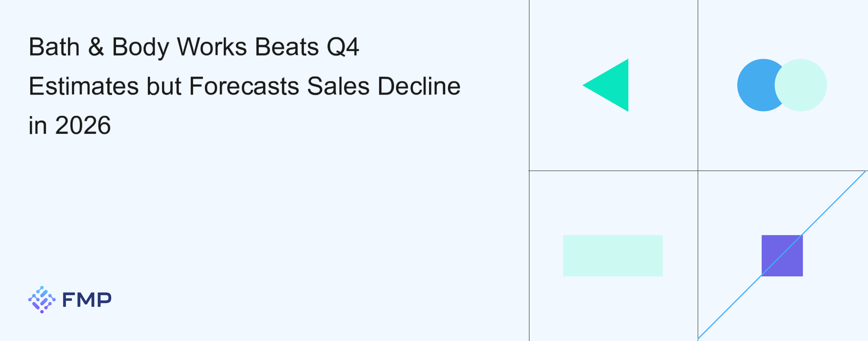
Task: Click the ampersand in the headline
Action: click(96, 47)
